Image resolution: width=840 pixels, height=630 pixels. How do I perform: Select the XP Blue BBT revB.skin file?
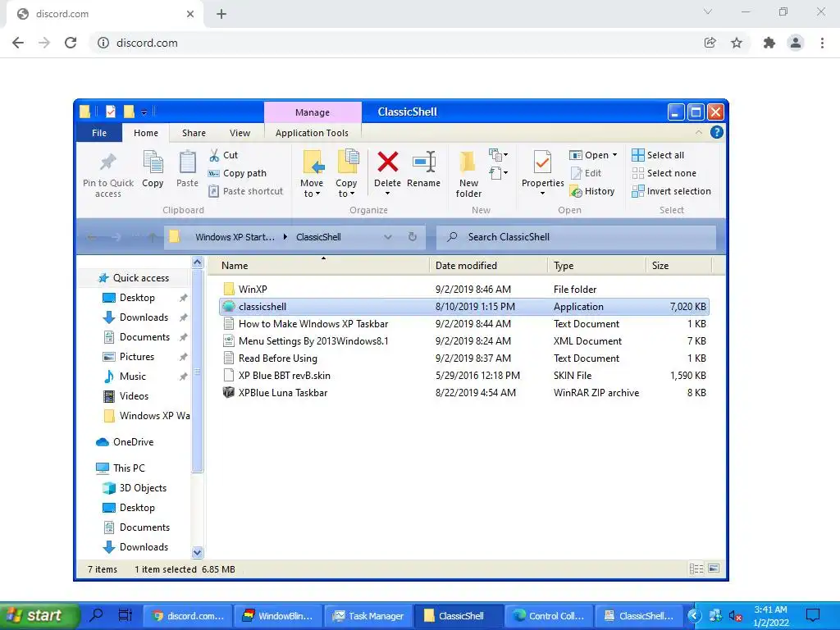[464, 375]
